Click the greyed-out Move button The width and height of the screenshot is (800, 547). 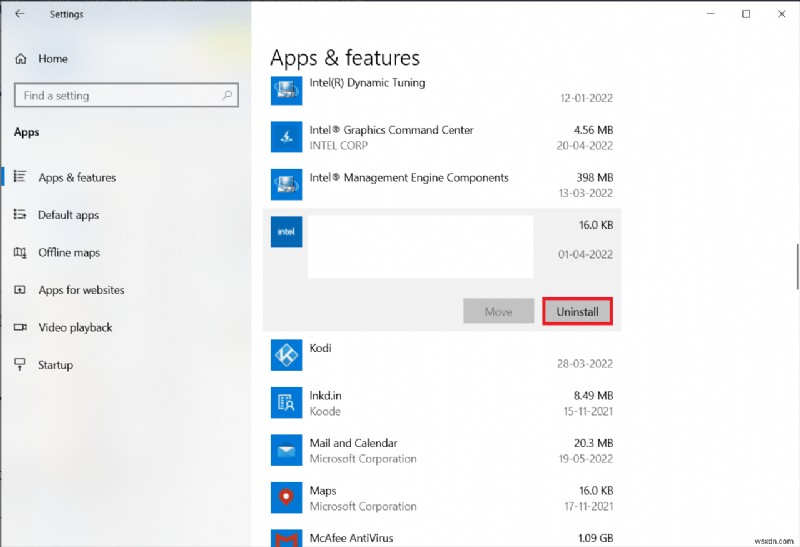coord(498,311)
